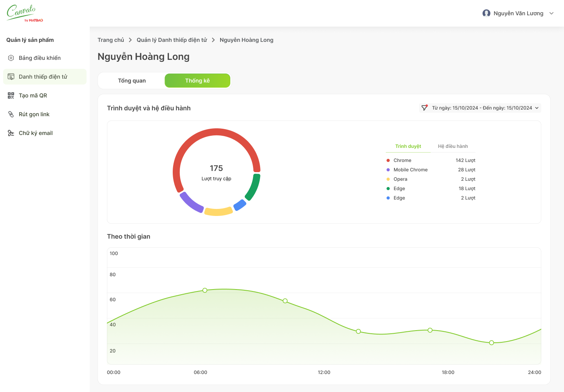Click the red Chrome legend dot
This screenshot has height=392, width=564.
tap(388, 160)
